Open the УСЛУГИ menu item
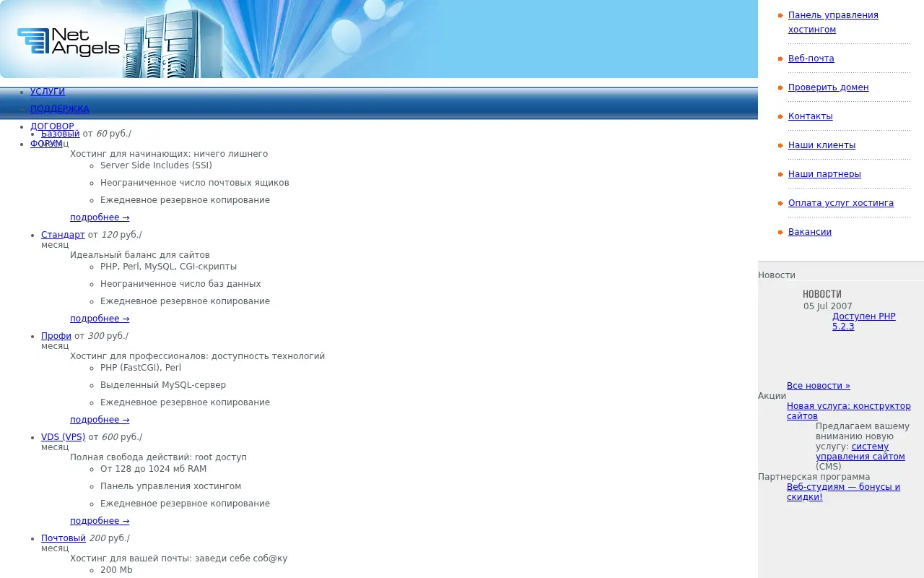 (x=48, y=92)
